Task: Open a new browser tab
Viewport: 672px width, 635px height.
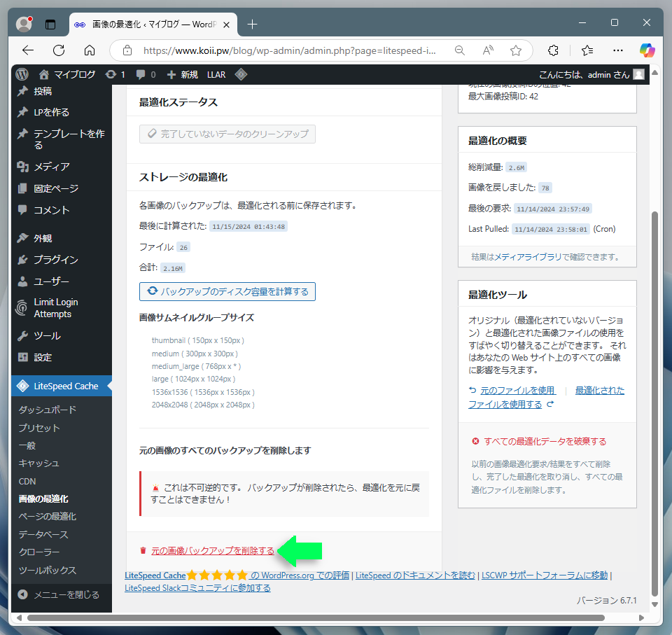Action: click(x=253, y=25)
